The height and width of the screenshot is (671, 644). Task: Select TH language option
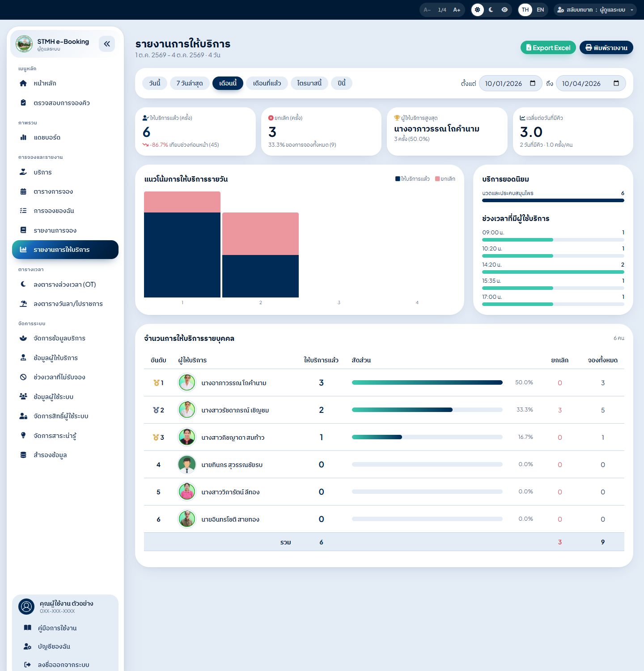(x=525, y=10)
